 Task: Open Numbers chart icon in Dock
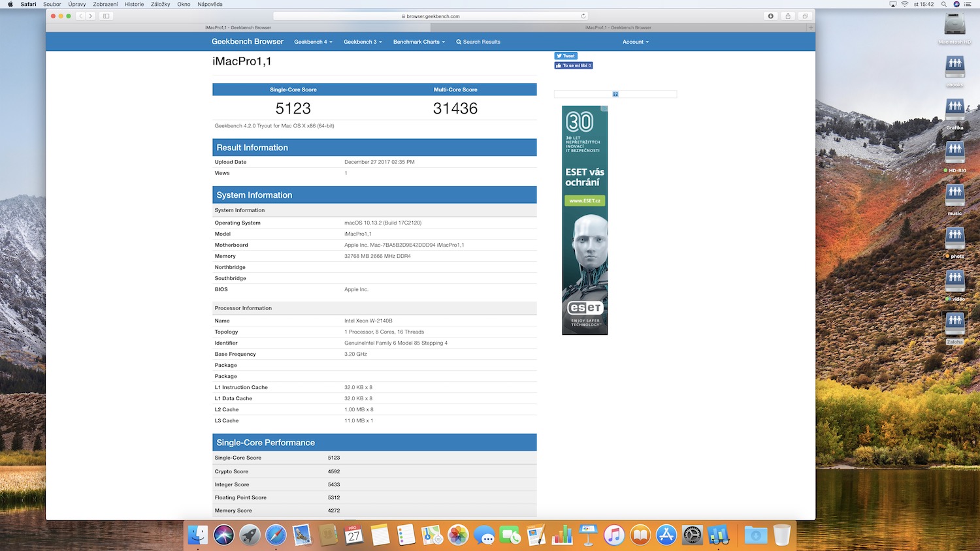pyautogui.click(x=563, y=535)
